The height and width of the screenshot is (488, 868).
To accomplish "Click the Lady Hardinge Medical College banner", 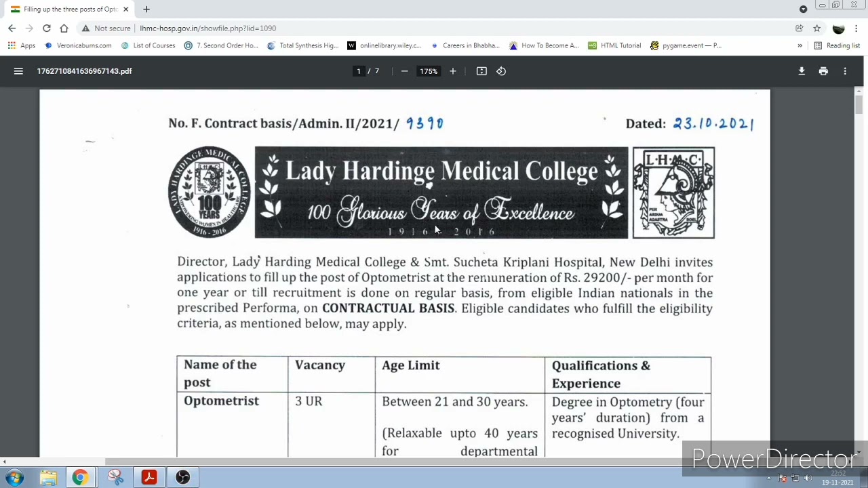I will [441, 192].
